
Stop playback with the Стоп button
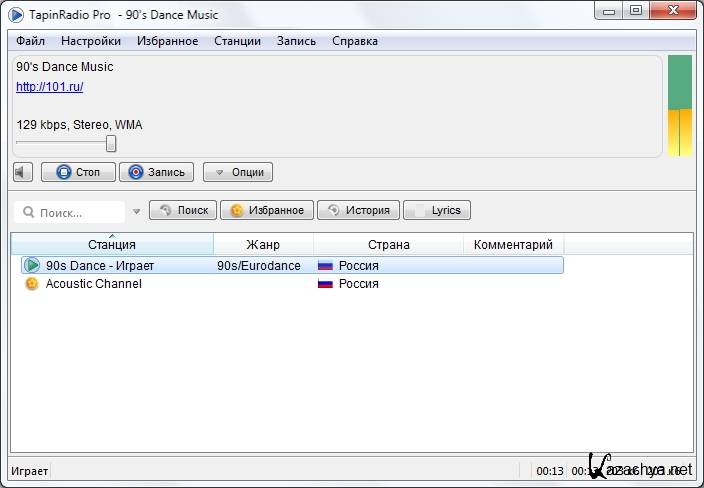(x=78, y=172)
